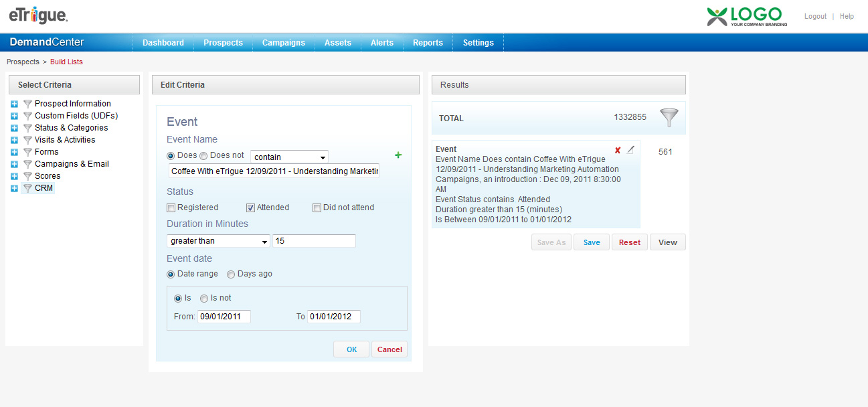Click the View button
This screenshot has height=407, width=868.
668,242
